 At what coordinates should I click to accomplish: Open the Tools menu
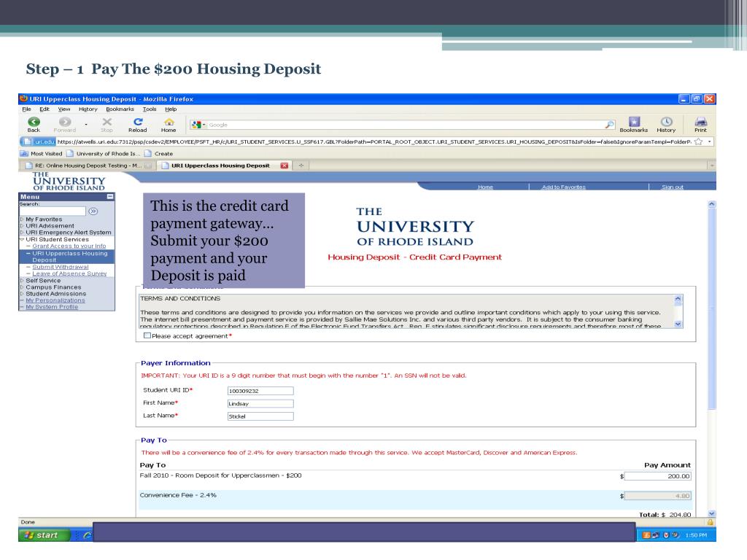pyautogui.click(x=150, y=109)
